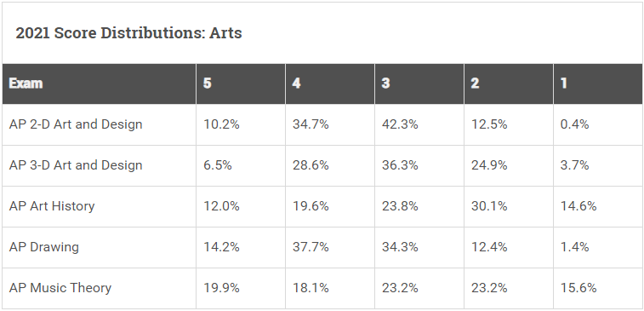Viewport: 644px width, 311px height.
Task: Click the 2021 Score Distributions: Arts title
Action: coord(128,33)
